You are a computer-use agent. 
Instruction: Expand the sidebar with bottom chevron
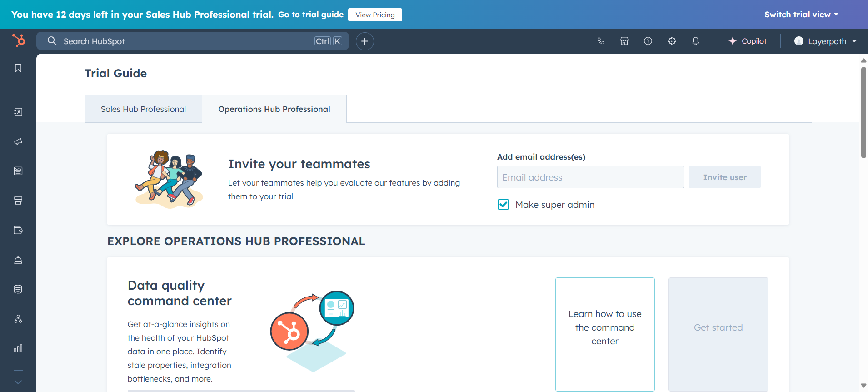(x=18, y=382)
